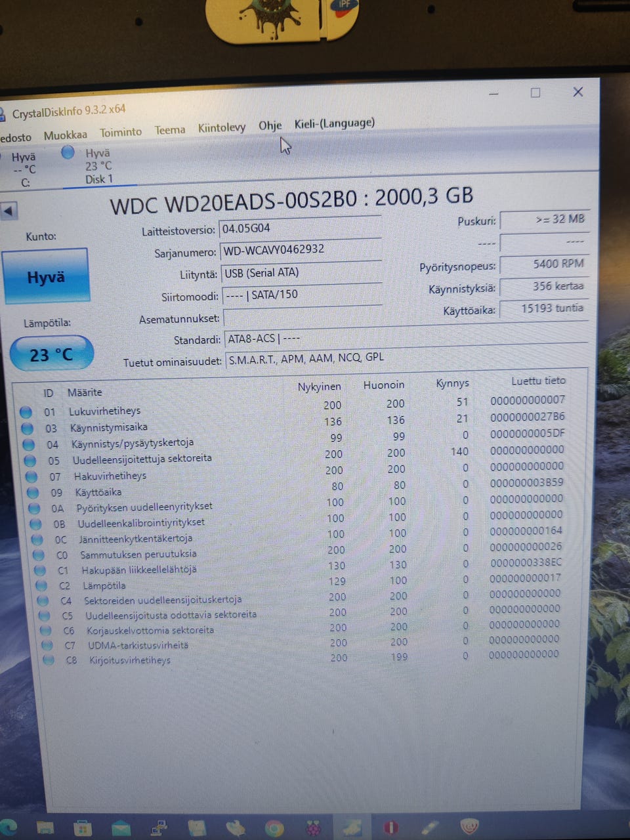
Task: Click status icon for Hakupään liikkeellelähtöjä
Action: point(40,571)
